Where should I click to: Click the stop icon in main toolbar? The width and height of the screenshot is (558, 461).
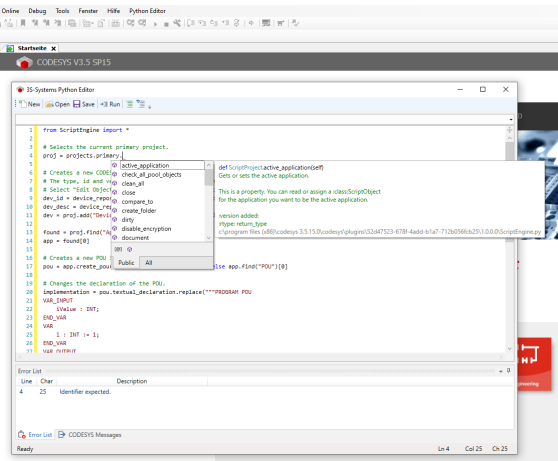pyautogui.click(x=166, y=24)
